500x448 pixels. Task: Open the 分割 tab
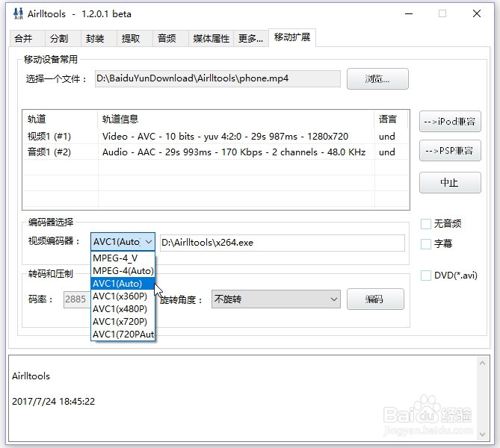coord(63,39)
